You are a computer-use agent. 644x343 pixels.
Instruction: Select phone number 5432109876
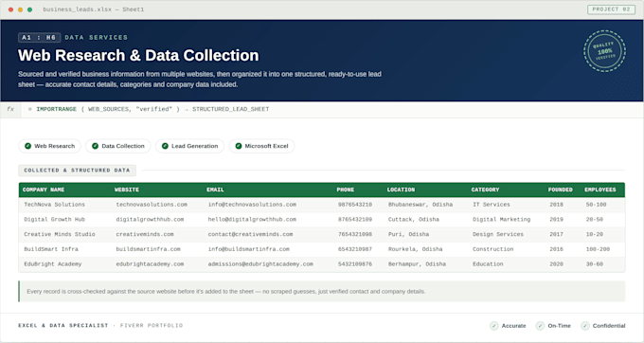point(355,264)
